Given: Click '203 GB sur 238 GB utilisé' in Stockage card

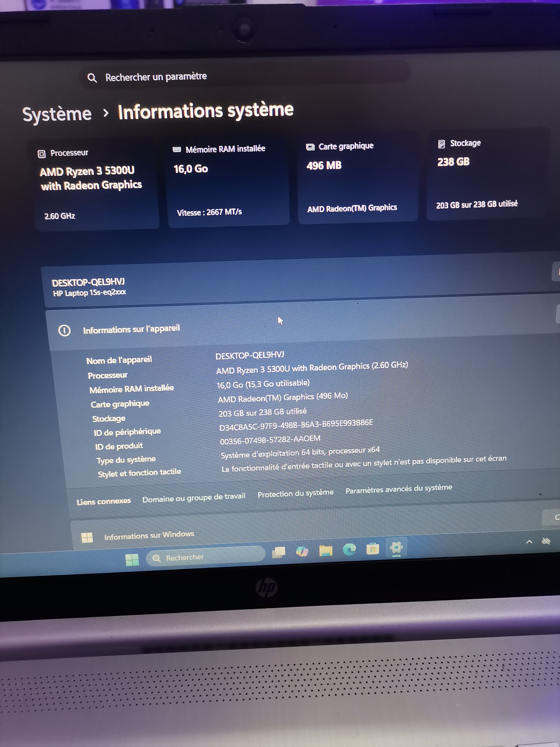Looking at the screenshot, I should coord(477,204).
